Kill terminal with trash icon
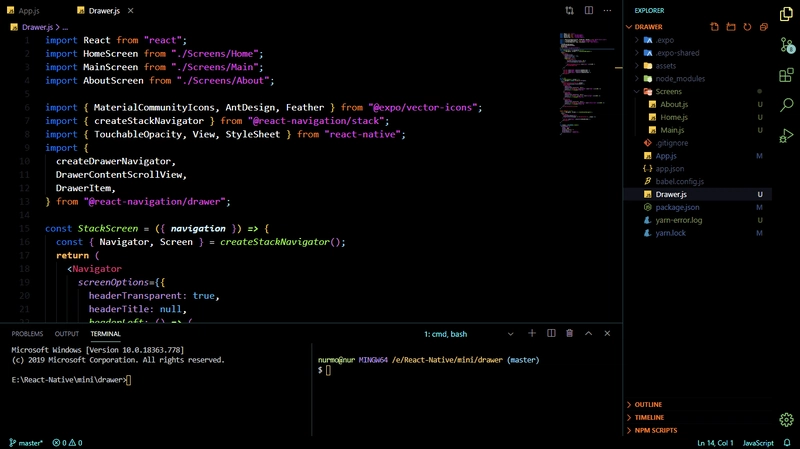This screenshot has height=449, width=800. [569, 333]
